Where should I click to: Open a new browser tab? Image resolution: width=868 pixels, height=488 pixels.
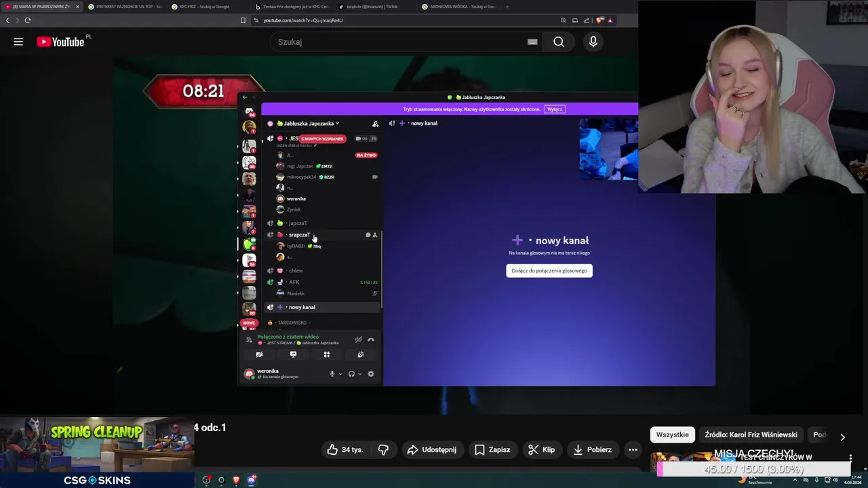pos(507,7)
